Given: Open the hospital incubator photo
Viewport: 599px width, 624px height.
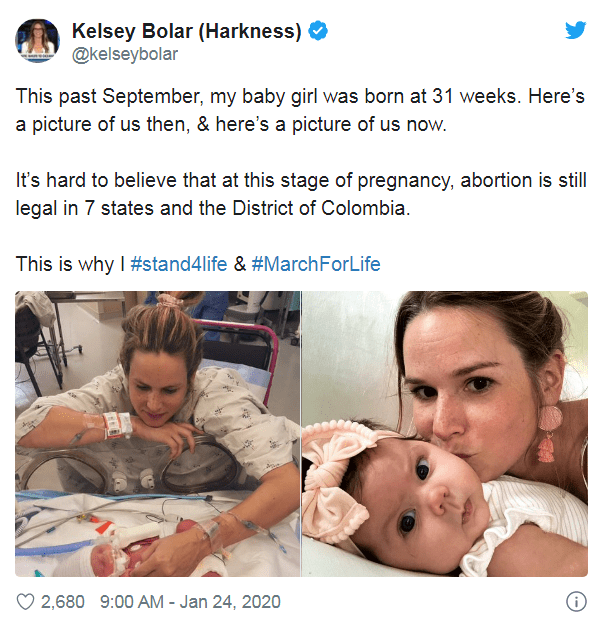Looking at the screenshot, I should pos(158,434).
